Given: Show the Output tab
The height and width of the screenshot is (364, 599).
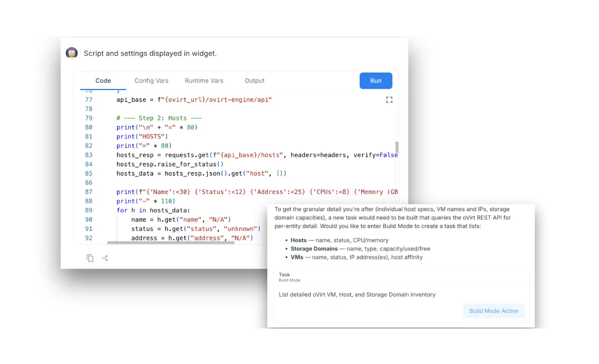Looking at the screenshot, I should pyautogui.click(x=254, y=81).
